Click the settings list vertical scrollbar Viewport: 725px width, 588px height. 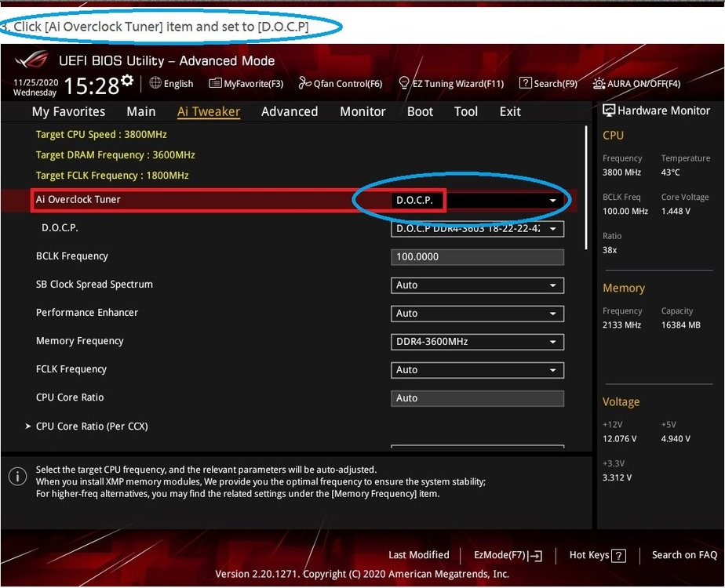click(x=586, y=188)
